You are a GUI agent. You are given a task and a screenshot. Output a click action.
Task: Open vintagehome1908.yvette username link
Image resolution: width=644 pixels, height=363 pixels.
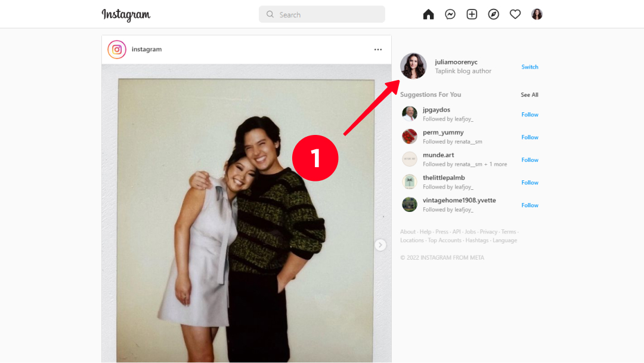tap(459, 200)
